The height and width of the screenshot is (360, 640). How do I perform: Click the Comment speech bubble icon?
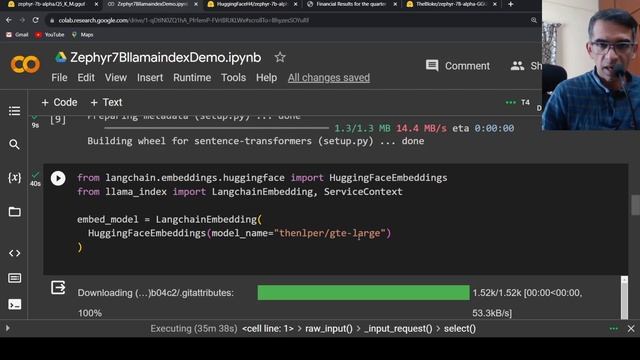pos(432,66)
